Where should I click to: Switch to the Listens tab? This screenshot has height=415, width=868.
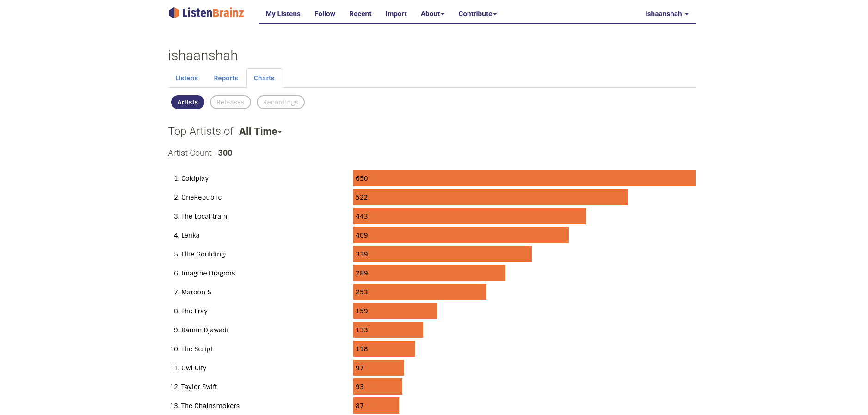pos(187,78)
